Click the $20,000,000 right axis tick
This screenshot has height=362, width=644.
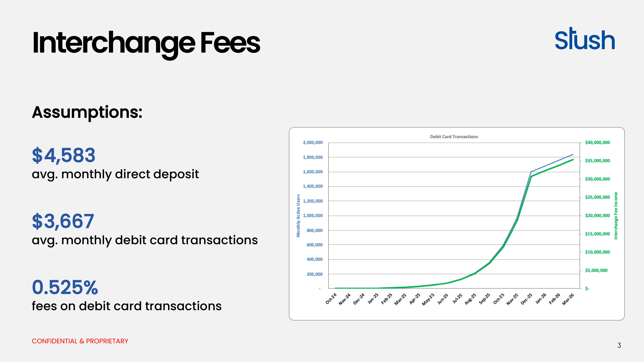[597, 215]
